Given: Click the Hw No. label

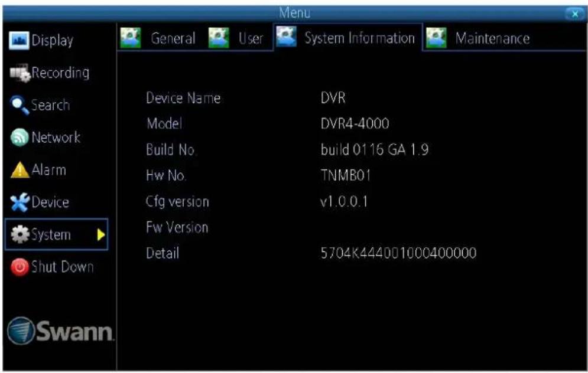Looking at the screenshot, I should [x=165, y=175].
